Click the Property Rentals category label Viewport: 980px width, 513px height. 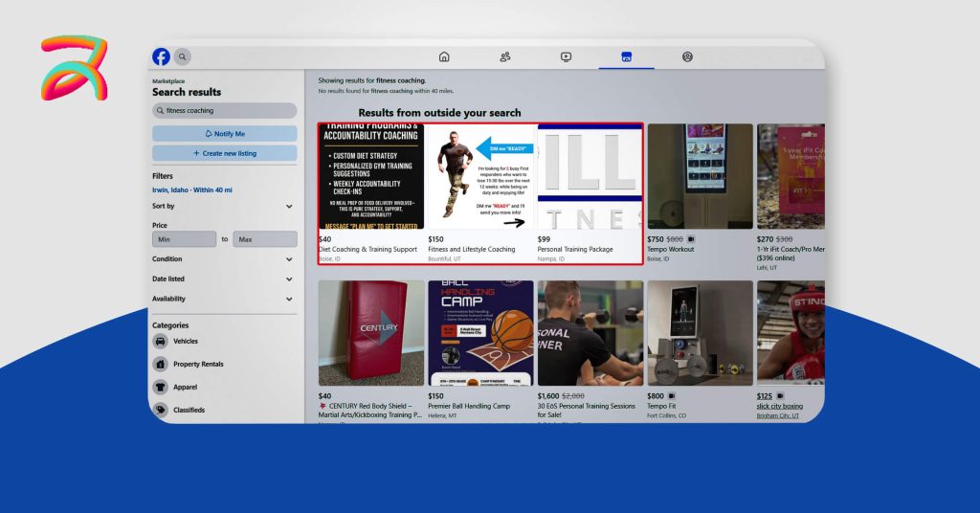click(198, 365)
